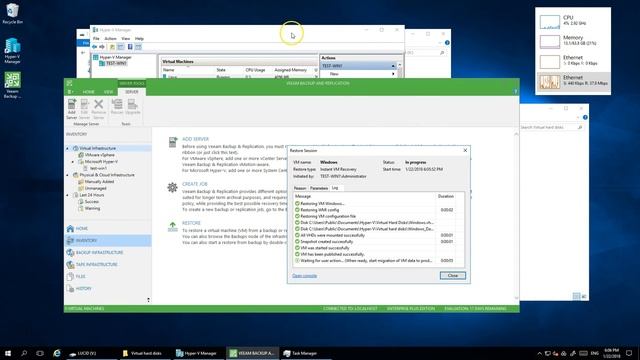Click the Rescan ribbon icon
The image size is (640, 360).
coord(117,107)
